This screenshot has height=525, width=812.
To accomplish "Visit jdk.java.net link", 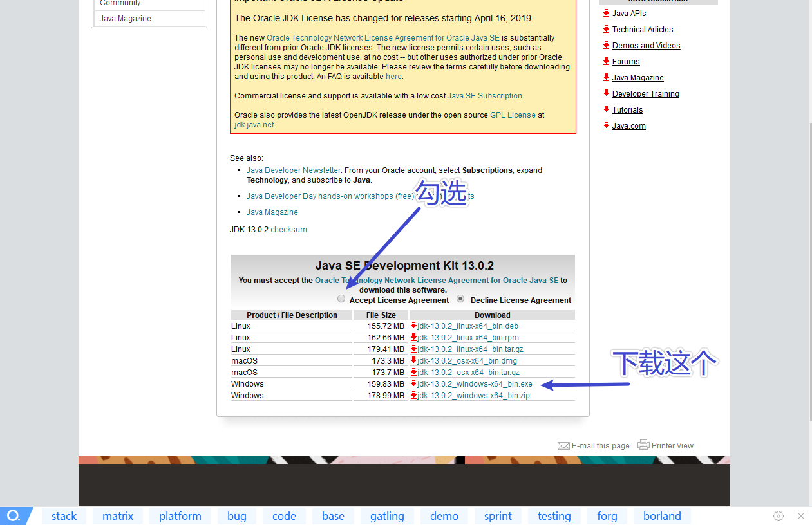I will point(254,125).
